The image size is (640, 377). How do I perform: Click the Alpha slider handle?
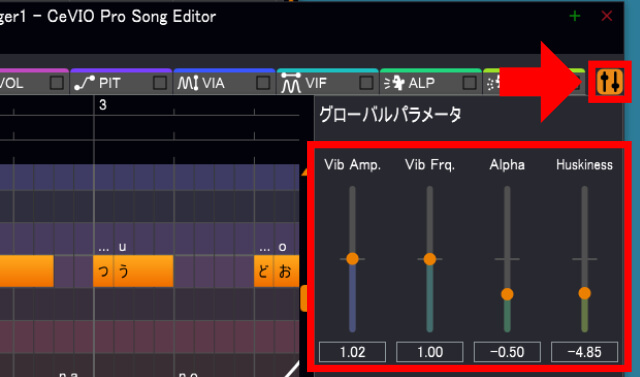(507, 294)
